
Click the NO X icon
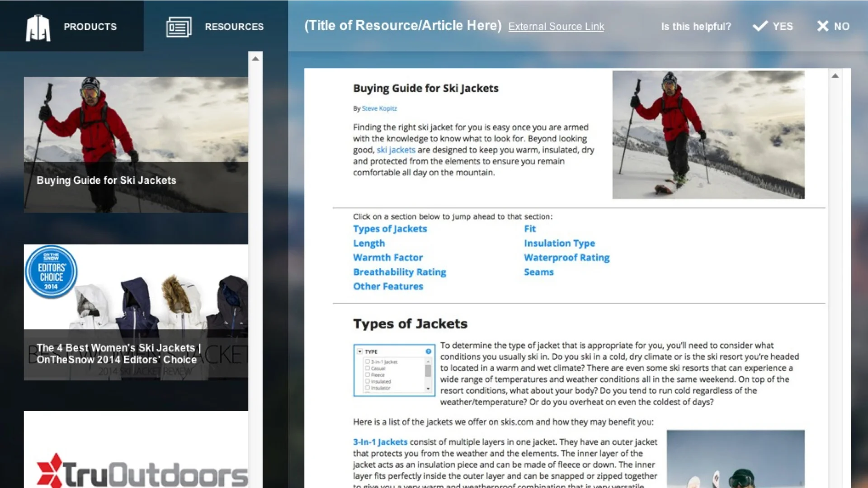pyautogui.click(x=822, y=26)
